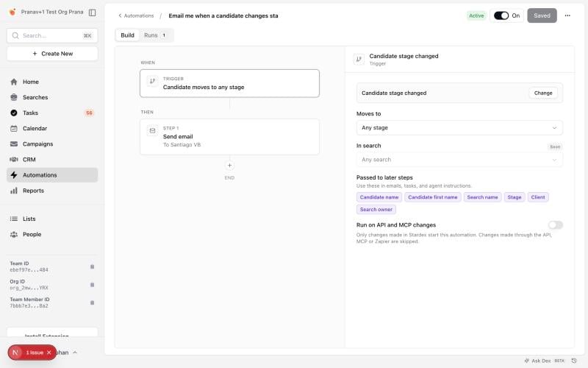
Task: Open Home in the sidebar
Action: tap(52, 82)
